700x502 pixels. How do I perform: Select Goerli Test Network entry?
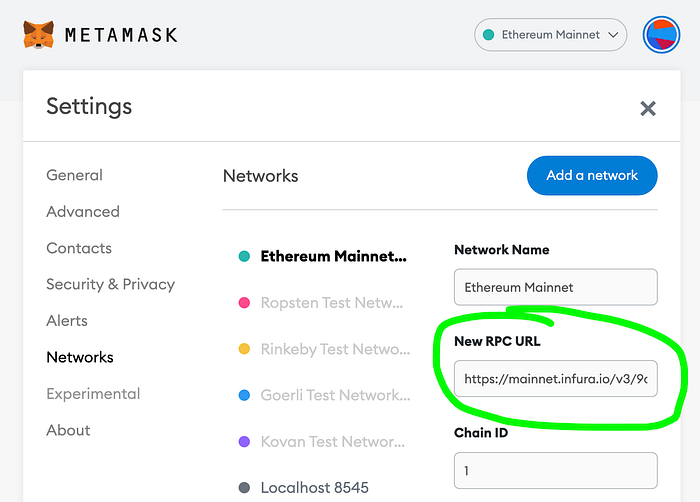point(324,395)
